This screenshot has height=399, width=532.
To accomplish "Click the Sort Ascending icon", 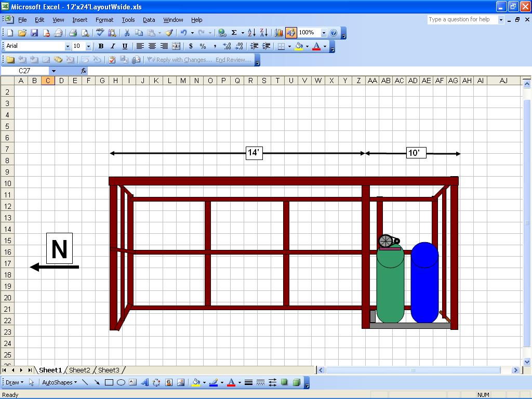I will tap(251, 33).
